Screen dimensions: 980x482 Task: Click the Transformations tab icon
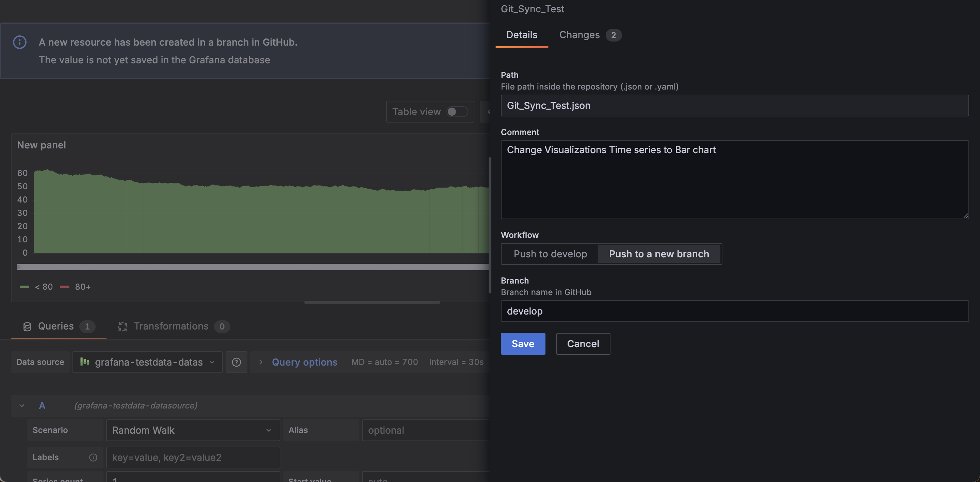122,327
